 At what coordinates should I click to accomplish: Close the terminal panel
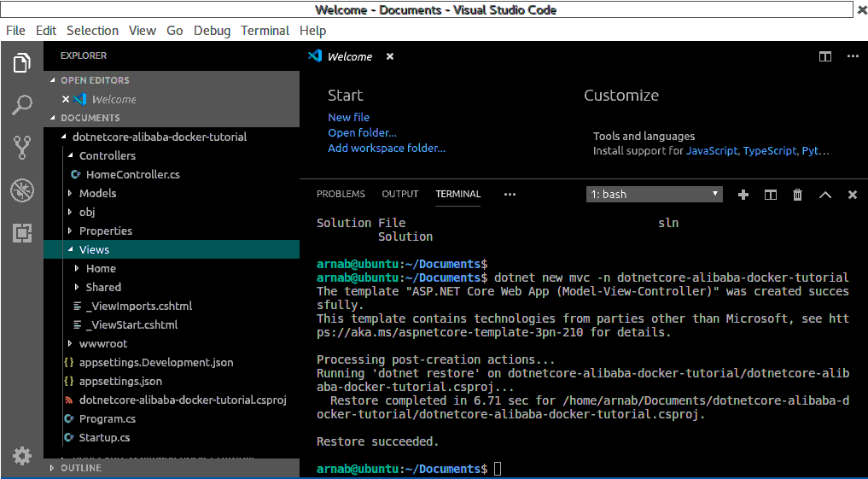click(853, 195)
